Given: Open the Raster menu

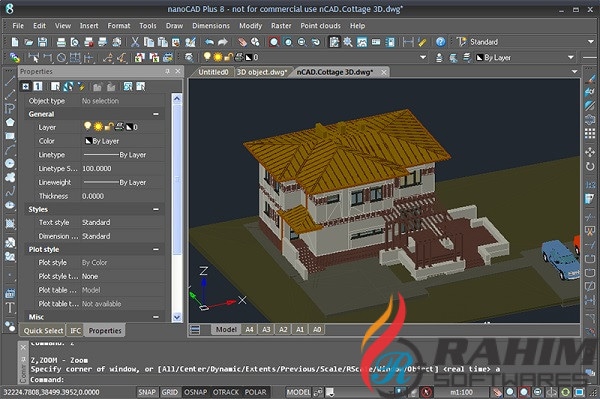Looking at the screenshot, I should pyautogui.click(x=281, y=26).
